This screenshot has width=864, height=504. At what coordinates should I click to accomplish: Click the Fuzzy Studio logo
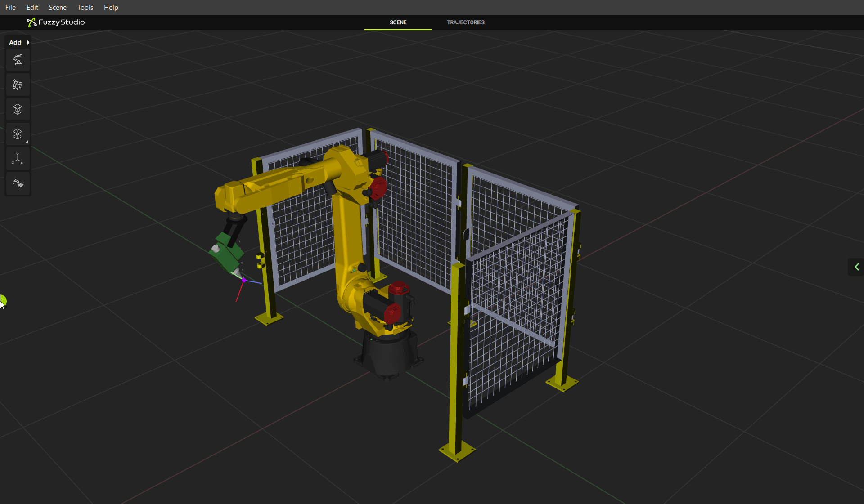coord(55,22)
